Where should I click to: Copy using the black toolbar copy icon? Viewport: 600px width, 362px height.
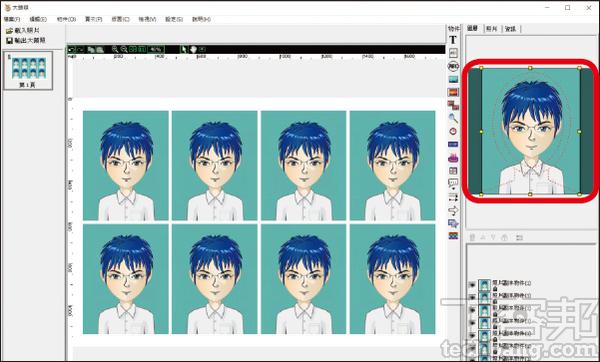tap(91, 49)
